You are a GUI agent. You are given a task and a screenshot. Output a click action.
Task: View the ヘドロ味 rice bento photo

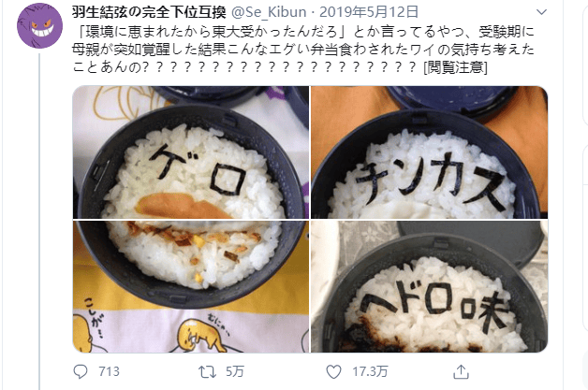[430, 286]
